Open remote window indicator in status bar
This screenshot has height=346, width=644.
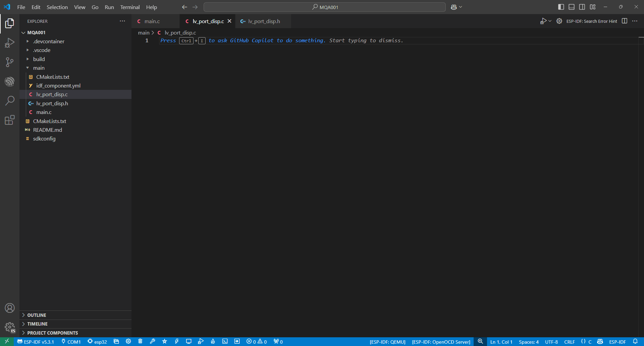tap(7, 342)
